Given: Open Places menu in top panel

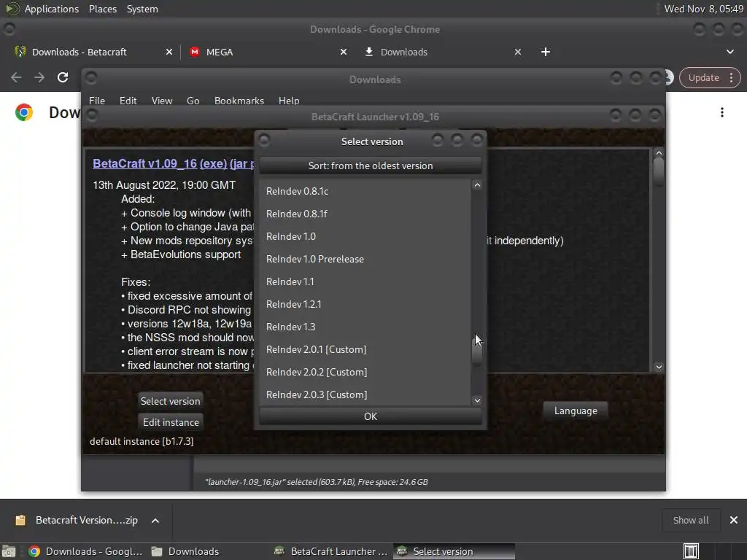Looking at the screenshot, I should (x=102, y=9).
